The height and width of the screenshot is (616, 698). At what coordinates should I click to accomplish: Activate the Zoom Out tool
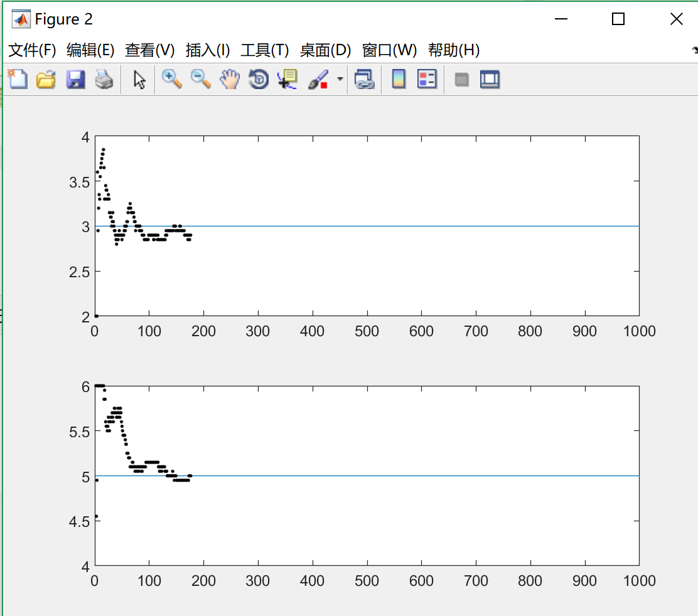pos(200,79)
